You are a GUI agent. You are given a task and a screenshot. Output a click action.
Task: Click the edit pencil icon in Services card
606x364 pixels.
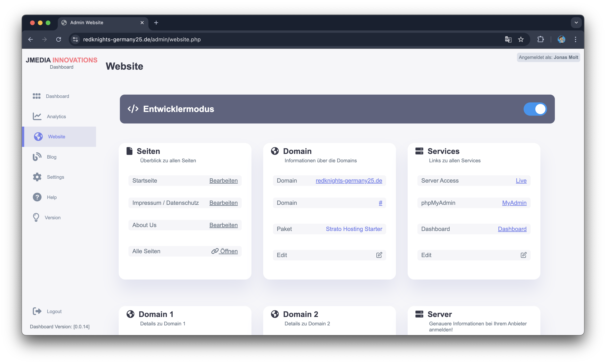(524, 255)
